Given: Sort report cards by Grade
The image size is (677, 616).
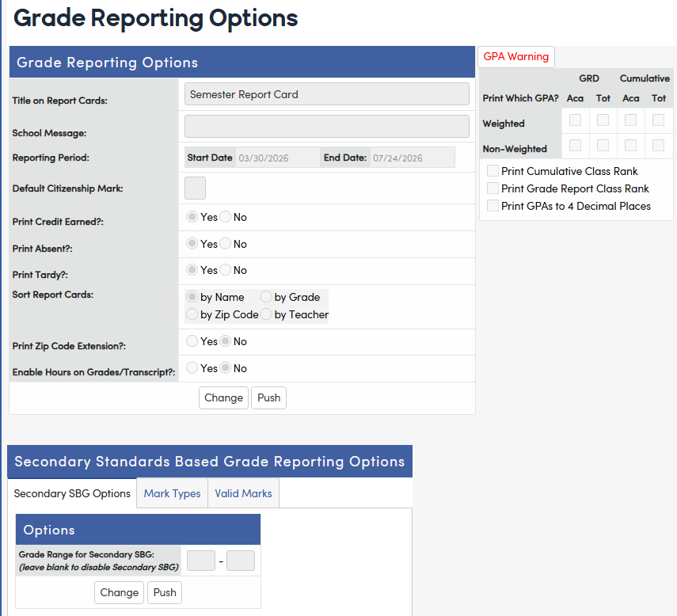Looking at the screenshot, I should coord(266,297).
